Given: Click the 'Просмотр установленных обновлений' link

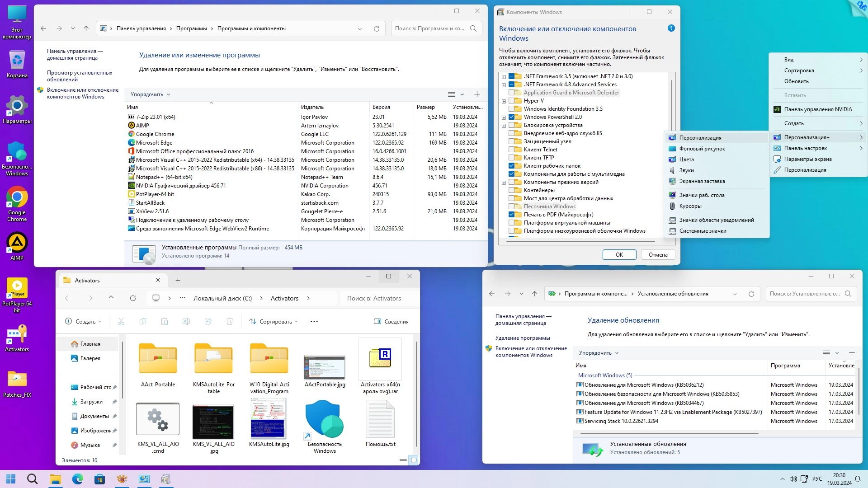Looking at the screenshot, I should pyautogui.click(x=80, y=76).
